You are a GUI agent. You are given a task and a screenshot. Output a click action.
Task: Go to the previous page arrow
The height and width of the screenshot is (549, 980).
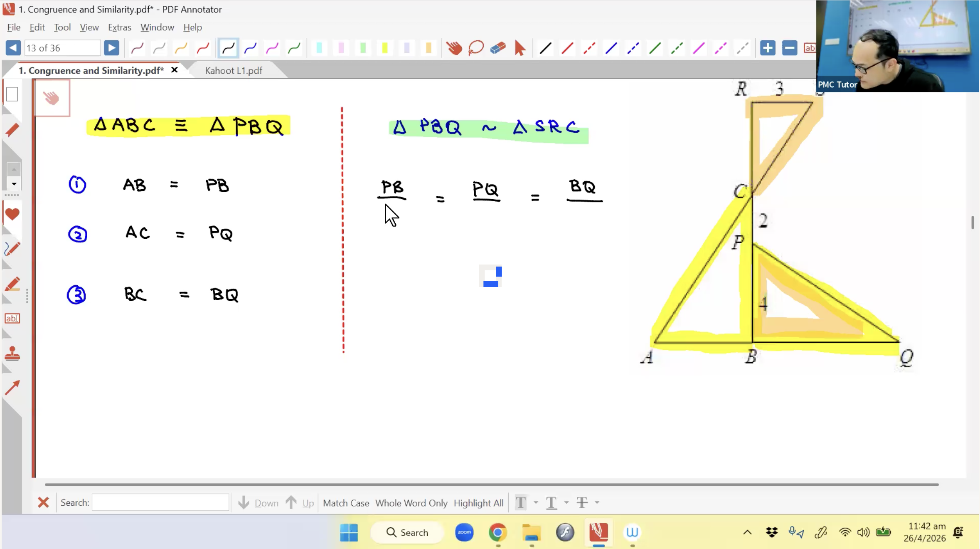(x=13, y=48)
